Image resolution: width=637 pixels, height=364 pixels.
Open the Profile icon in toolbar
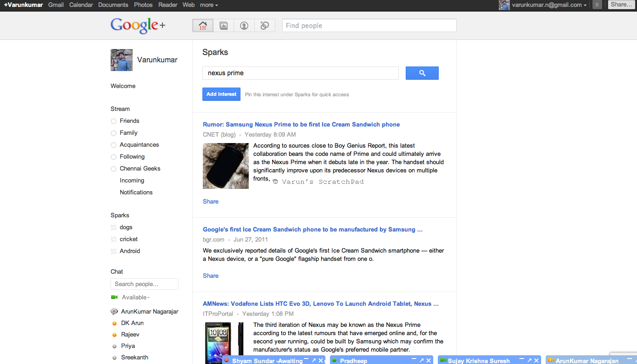pos(244,26)
